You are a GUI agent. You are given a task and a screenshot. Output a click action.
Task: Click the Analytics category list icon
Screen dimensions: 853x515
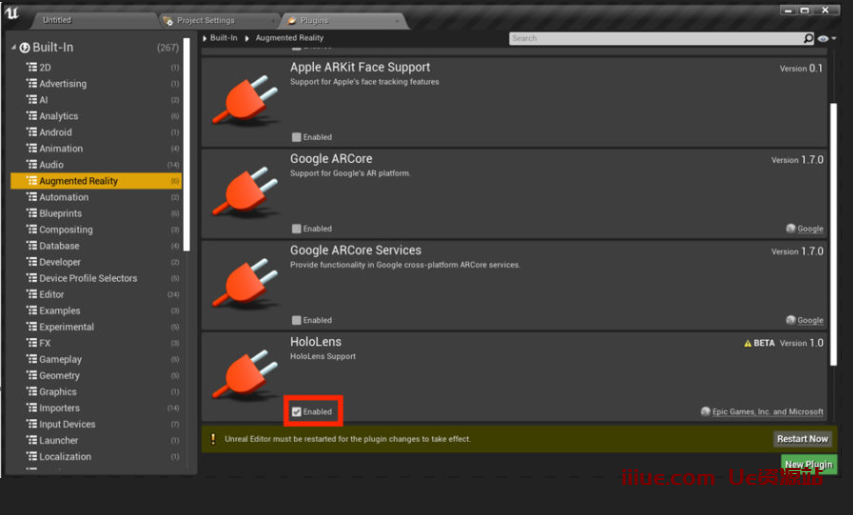coord(32,116)
